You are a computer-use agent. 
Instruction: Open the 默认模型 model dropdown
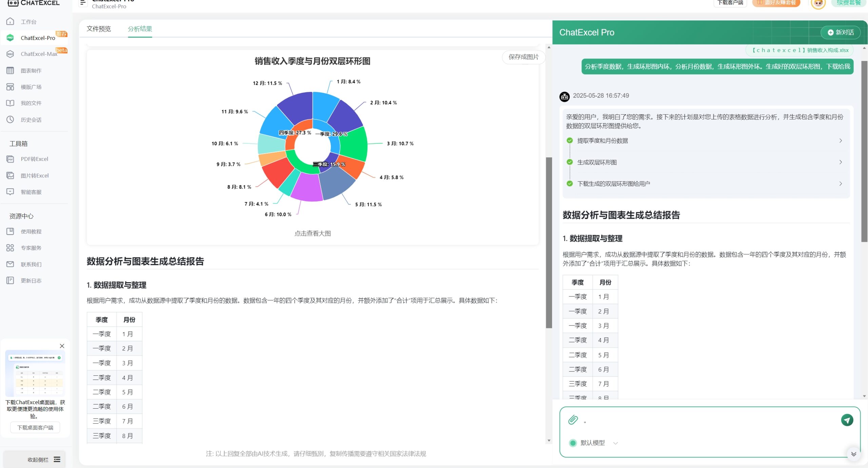[x=593, y=443]
